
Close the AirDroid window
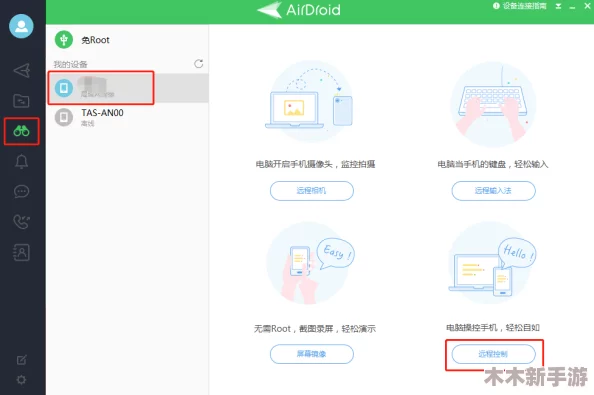[x=587, y=6]
